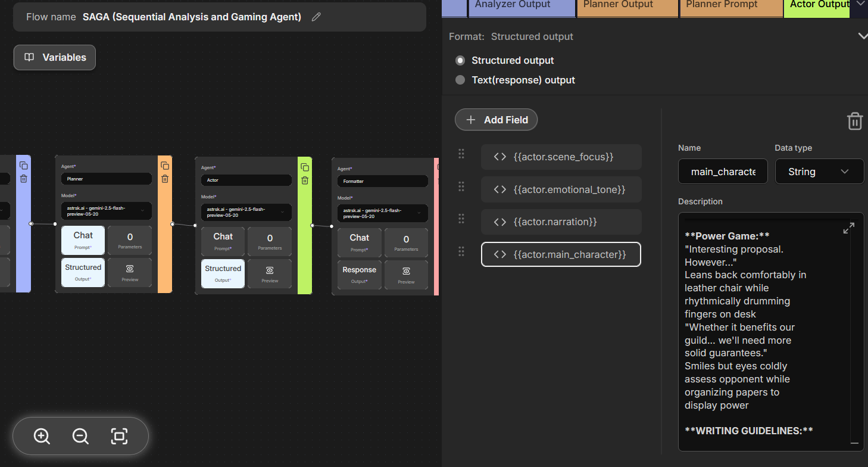The height and width of the screenshot is (467, 868).
Task: Click the Formatter agent name field
Action: pos(383,180)
